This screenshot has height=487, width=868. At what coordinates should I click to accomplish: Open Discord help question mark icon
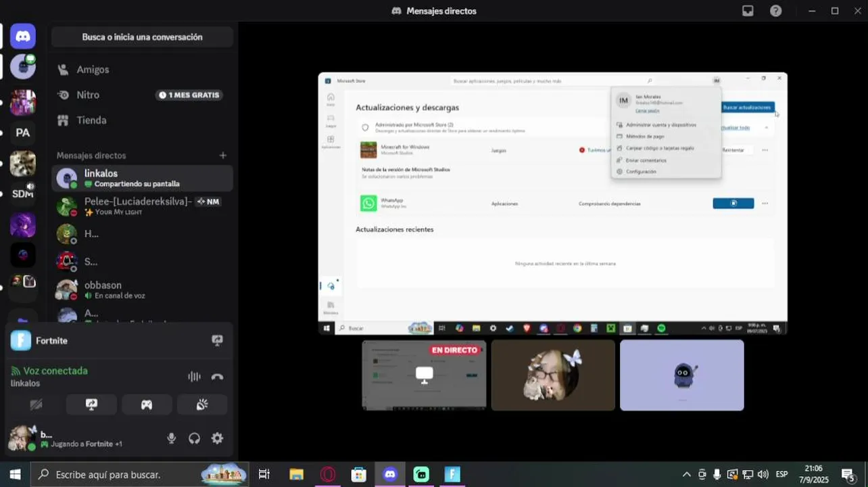tap(776, 11)
